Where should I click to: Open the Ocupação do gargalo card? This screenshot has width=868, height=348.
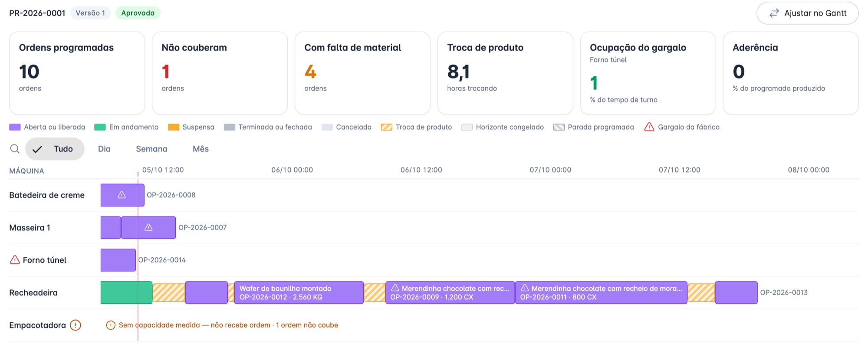(x=648, y=73)
